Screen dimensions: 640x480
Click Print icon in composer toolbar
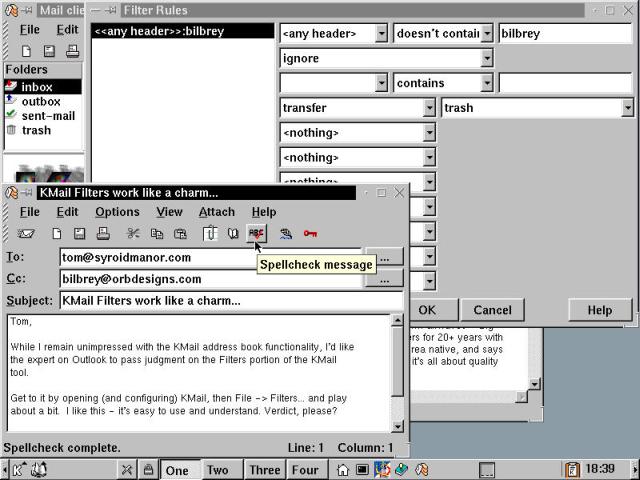click(x=103, y=234)
